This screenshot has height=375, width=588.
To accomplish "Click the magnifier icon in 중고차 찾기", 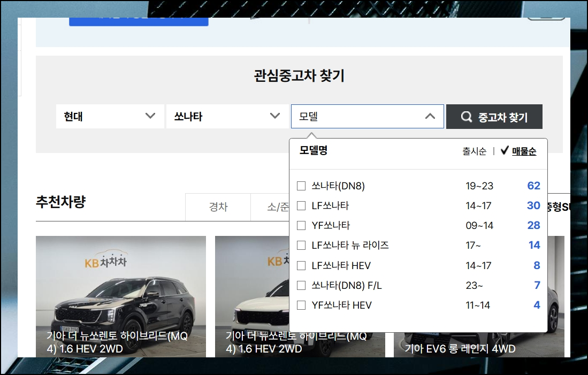I will (x=467, y=117).
